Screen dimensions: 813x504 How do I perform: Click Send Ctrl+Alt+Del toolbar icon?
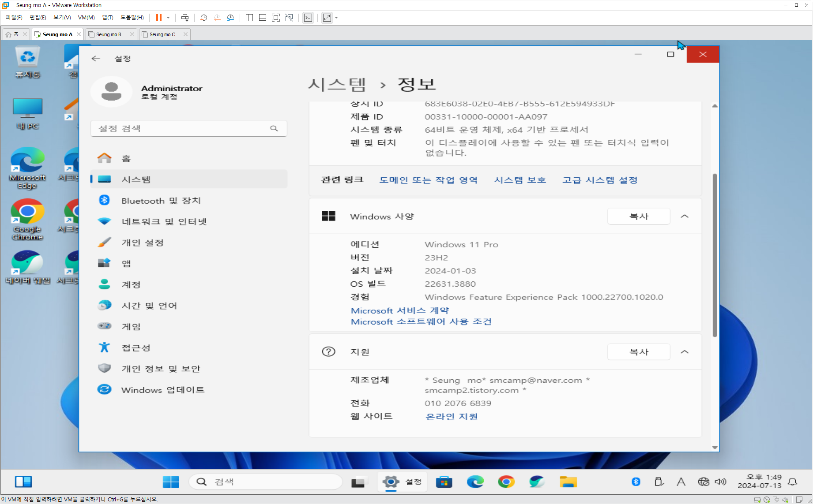(185, 18)
